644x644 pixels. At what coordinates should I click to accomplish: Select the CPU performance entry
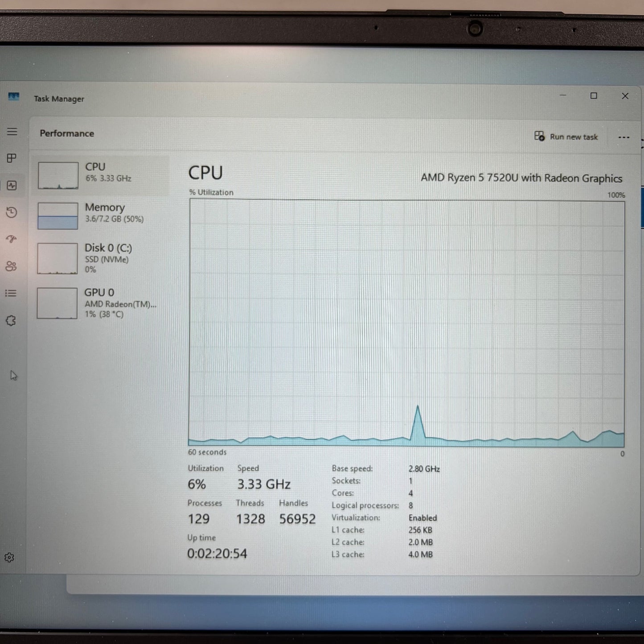coord(100,176)
